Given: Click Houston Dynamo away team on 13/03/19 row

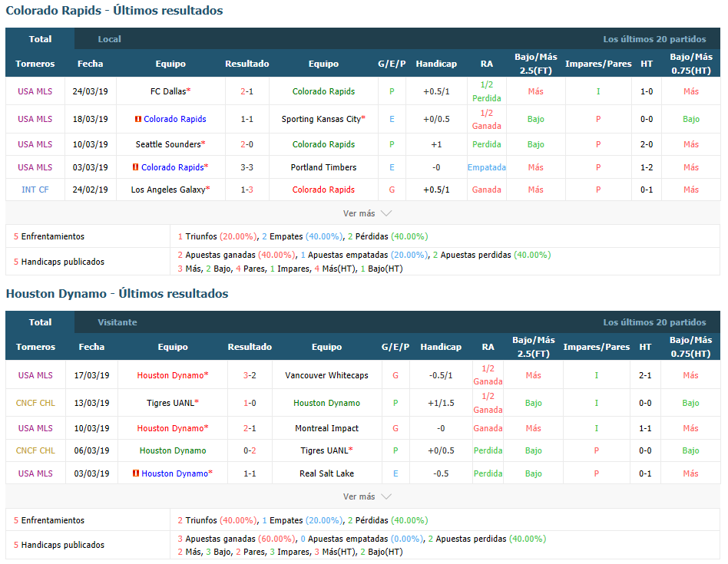Looking at the screenshot, I should 326,403.
